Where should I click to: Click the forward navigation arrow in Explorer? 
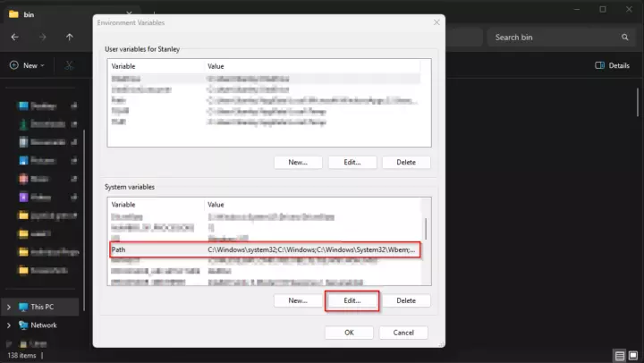(x=41, y=37)
